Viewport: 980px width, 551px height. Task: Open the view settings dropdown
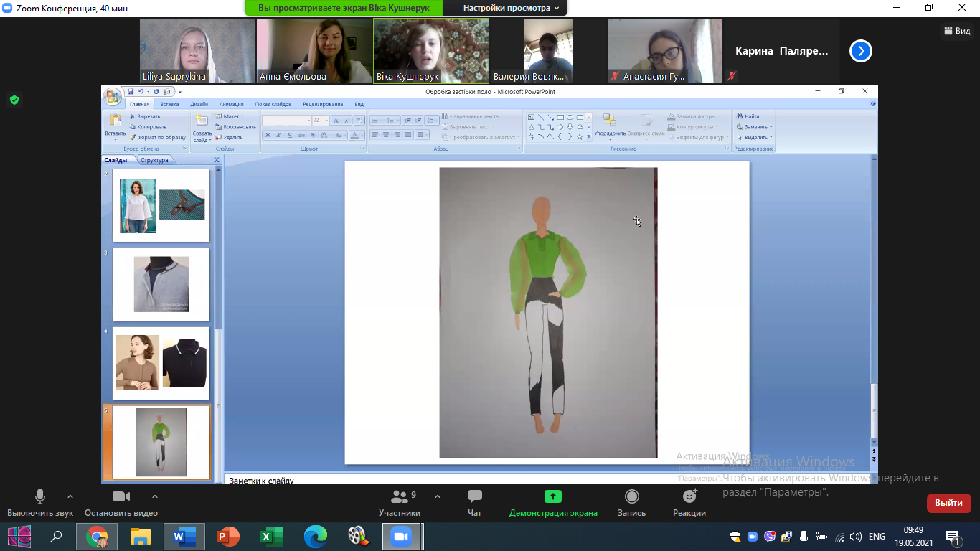[x=511, y=8]
